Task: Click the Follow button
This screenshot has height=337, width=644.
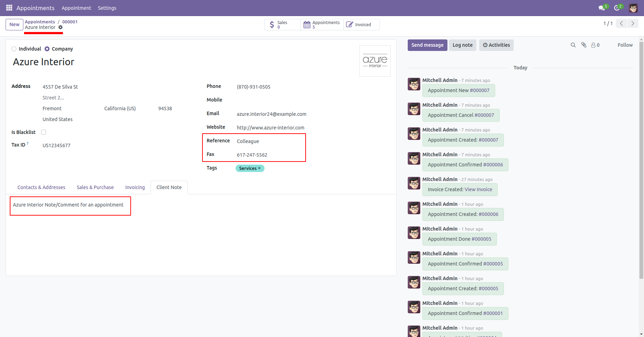Action: point(625,45)
